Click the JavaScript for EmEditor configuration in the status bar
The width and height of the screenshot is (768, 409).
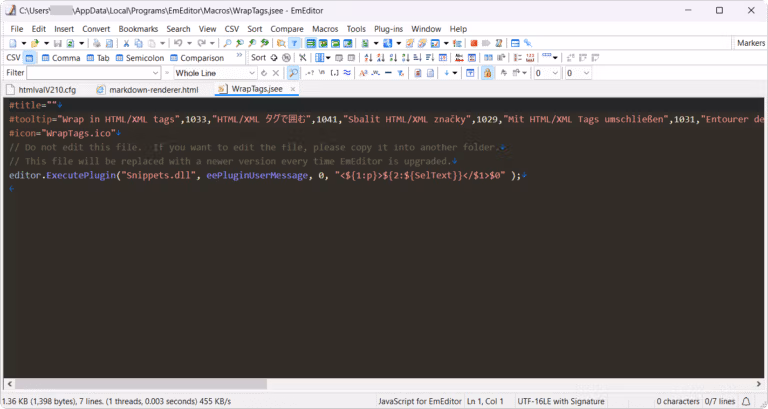[420, 401]
